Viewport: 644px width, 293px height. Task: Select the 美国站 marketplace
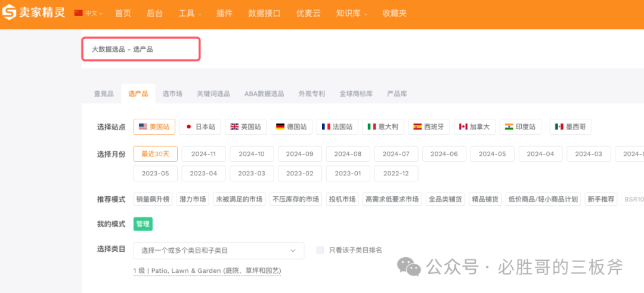[x=154, y=127]
